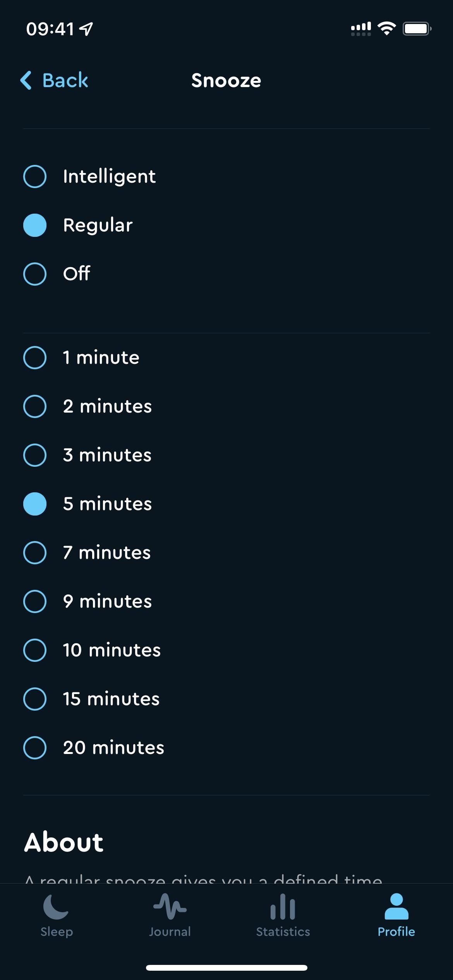453x980 pixels.
Task: Switch to the Journal tab label
Action: [x=170, y=932]
